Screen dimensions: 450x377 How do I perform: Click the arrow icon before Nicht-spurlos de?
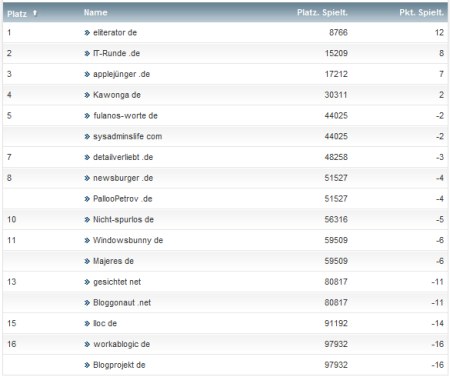pyautogui.click(x=87, y=220)
